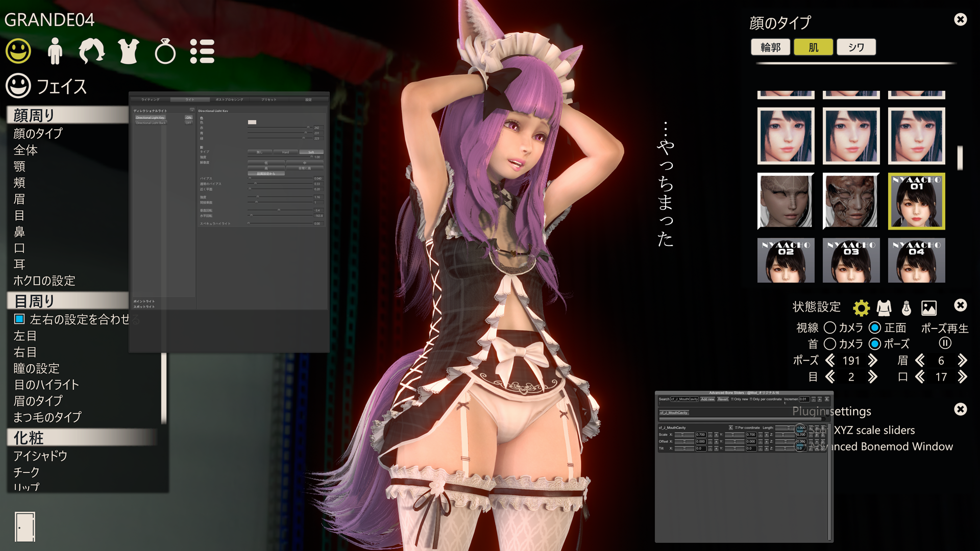Viewport: 980px width, 551px height.
Task: Click the exit door icon
Action: tap(25, 527)
